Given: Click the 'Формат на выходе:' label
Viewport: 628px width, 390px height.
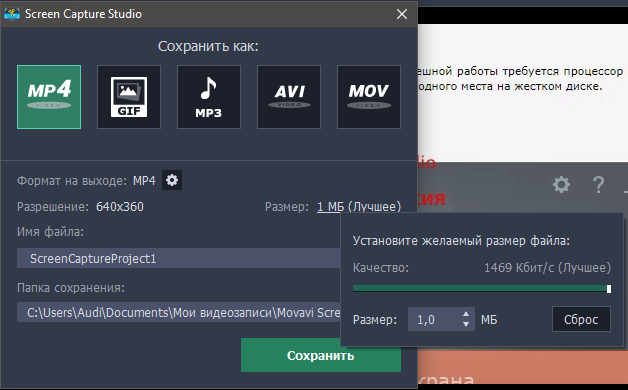Looking at the screenshot, I should pyautogui.click(x=72, y=181).
